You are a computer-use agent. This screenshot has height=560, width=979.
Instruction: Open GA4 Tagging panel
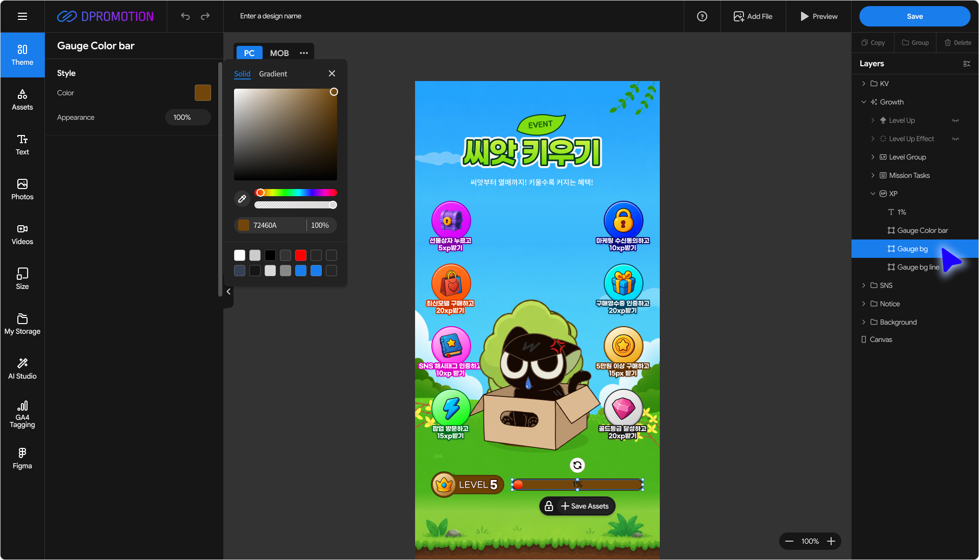22,414
